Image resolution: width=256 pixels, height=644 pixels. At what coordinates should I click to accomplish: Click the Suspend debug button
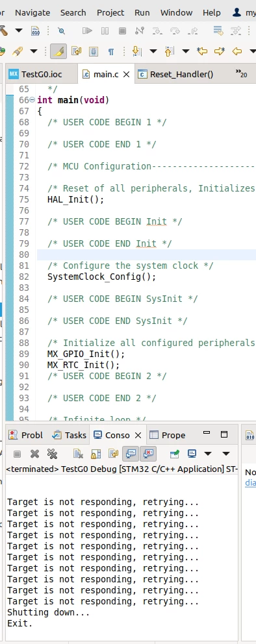point(105,31)
